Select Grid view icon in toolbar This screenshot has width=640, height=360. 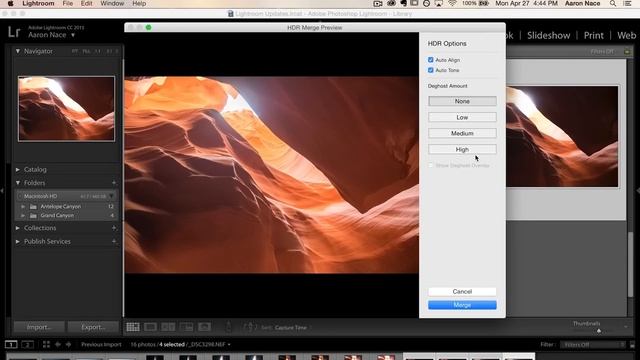click(133, 327)
